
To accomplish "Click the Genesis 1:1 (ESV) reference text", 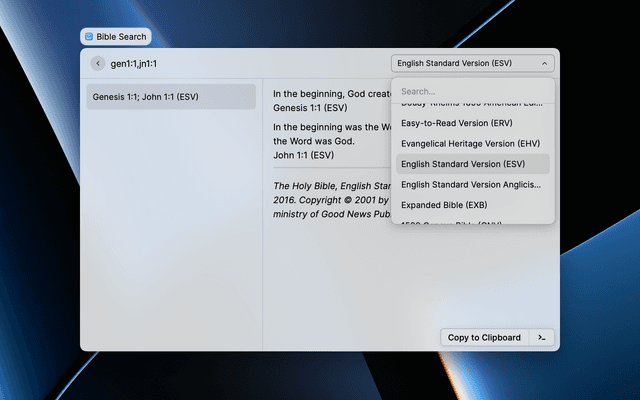I will pyautogui.click(x=310, y=107).
